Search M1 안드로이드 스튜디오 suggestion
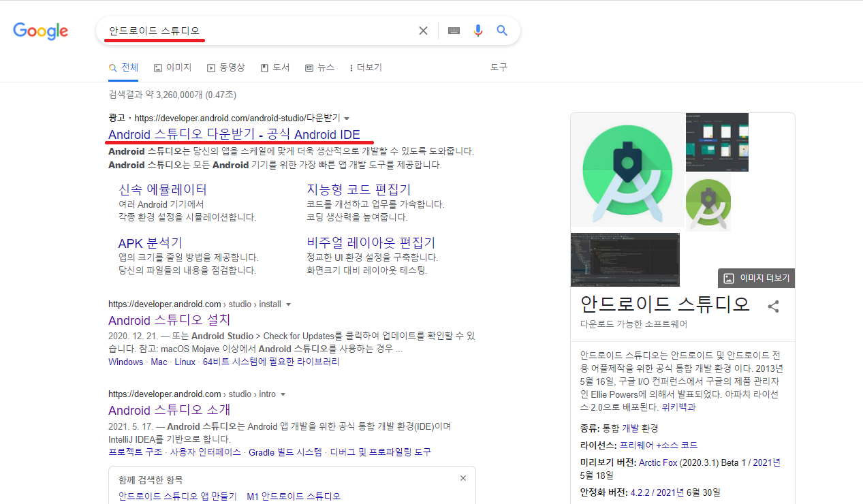 pyautogui.click(x=294, y=497)
